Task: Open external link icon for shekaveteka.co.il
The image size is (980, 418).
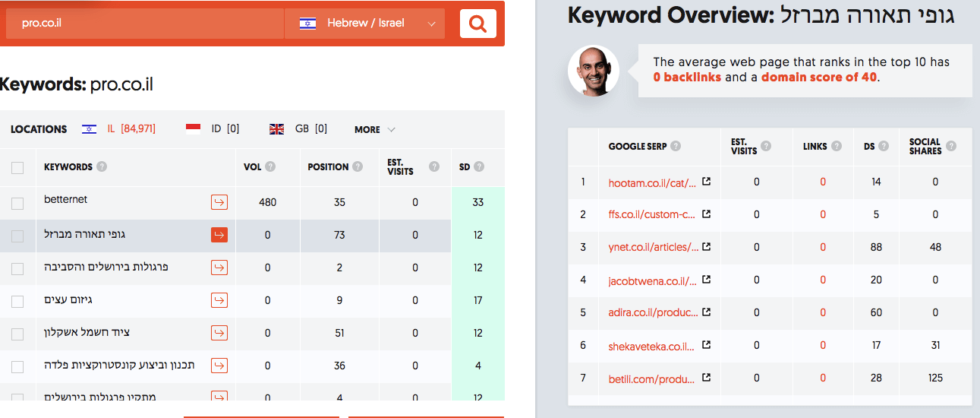Action: [x=706, y=345]
